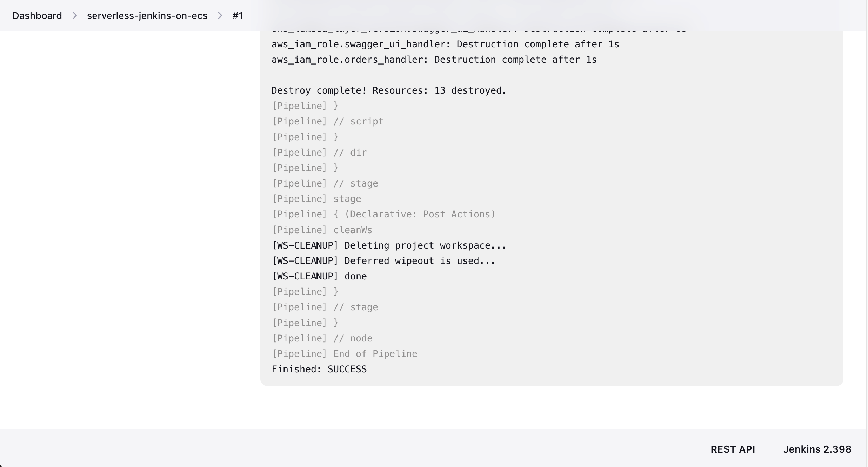Click the '[Pipeline] // script' log line
The height and width of the screenshot is (467, 868).
pos(327,121)
